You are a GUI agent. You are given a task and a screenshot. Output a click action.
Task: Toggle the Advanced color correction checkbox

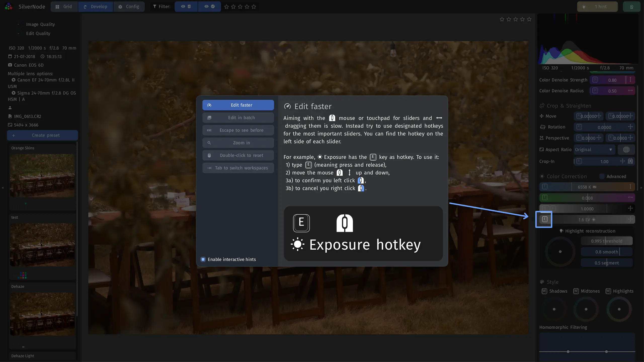coord(602,176)
